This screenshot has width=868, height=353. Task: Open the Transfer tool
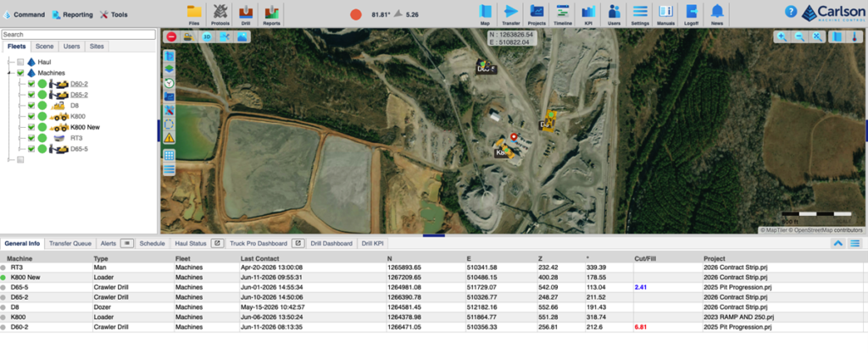point(511,14)
